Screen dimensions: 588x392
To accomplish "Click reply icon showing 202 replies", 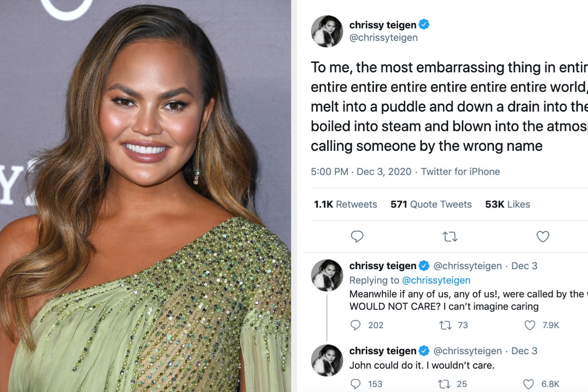I will (355, 325).
